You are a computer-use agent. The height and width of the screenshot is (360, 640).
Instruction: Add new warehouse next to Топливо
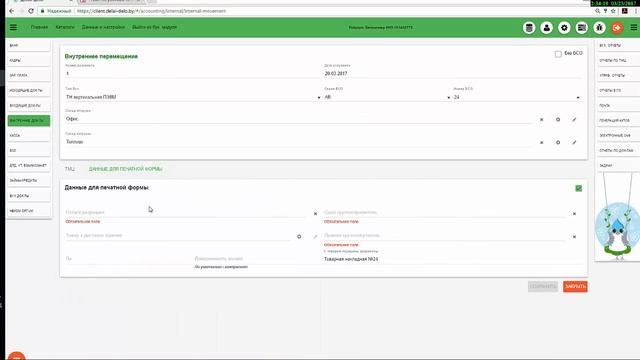[x=558, y=142]
